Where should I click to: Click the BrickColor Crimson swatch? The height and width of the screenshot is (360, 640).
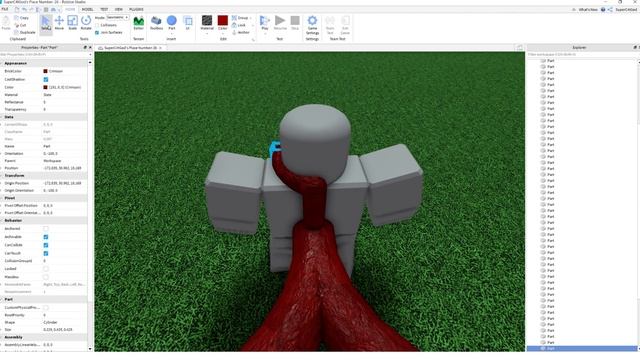[45, 71]
